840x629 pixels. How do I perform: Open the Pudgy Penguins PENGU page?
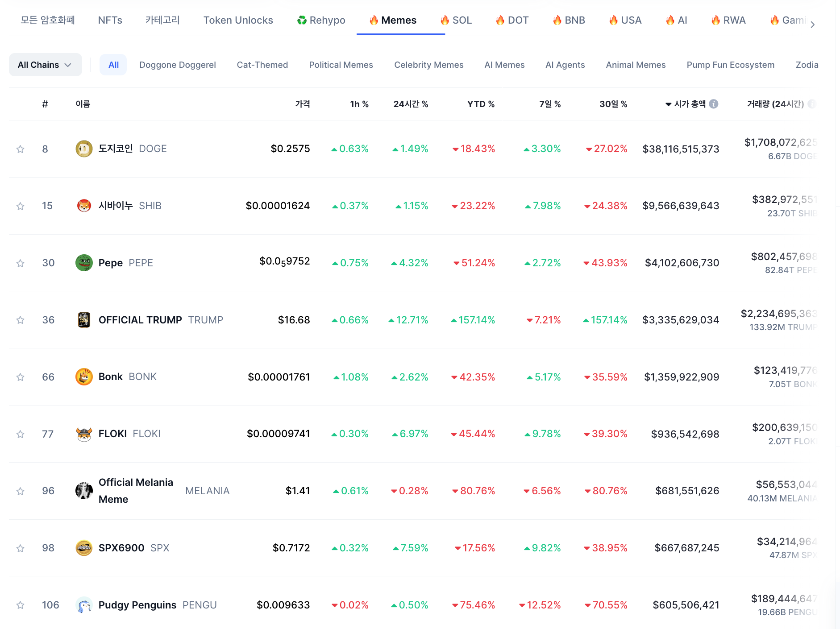click(158, 605)
